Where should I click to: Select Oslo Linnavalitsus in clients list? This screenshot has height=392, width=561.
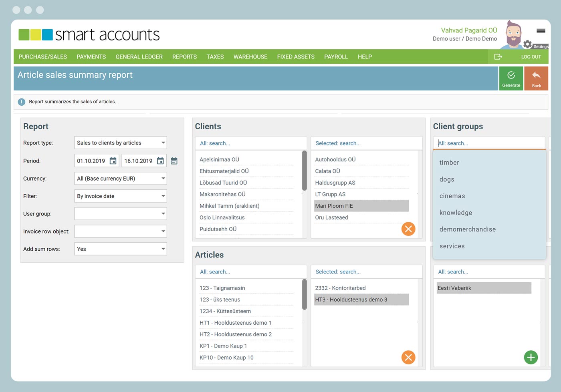point(246,217)
